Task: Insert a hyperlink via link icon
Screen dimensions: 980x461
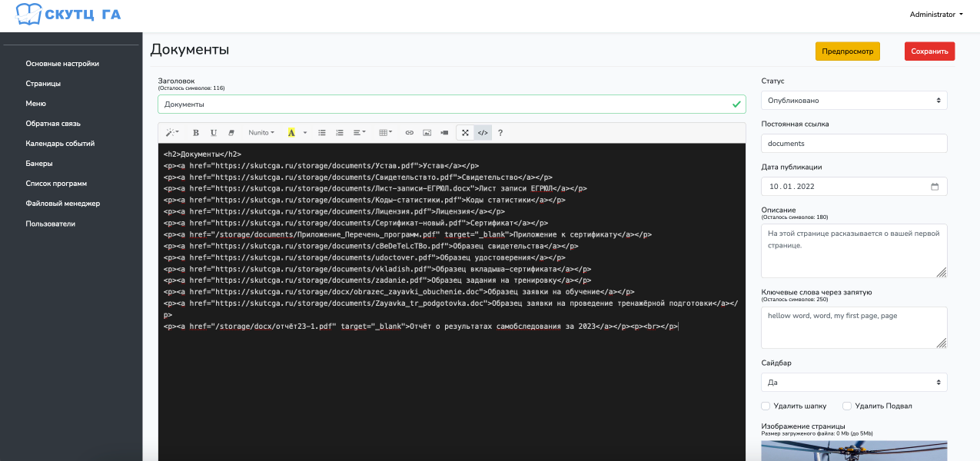Action: (410, 133)
